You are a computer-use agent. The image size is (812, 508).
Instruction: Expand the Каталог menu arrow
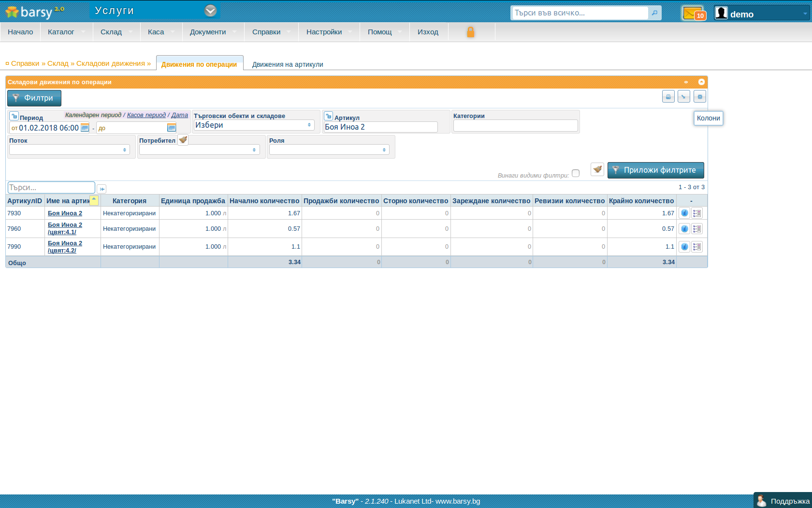[x=83, y=32]
